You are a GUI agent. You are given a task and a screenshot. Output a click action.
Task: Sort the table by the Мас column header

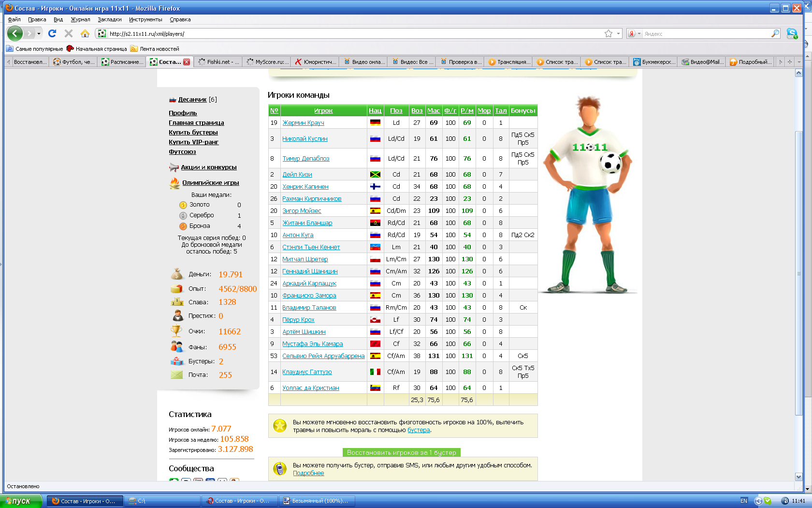tap(434, 111)
